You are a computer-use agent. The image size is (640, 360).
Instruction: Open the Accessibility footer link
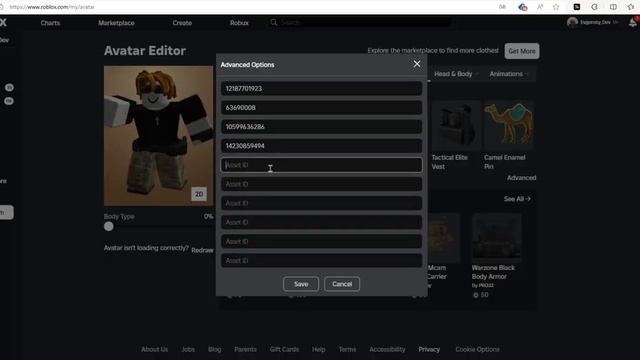tap(387, 349)
